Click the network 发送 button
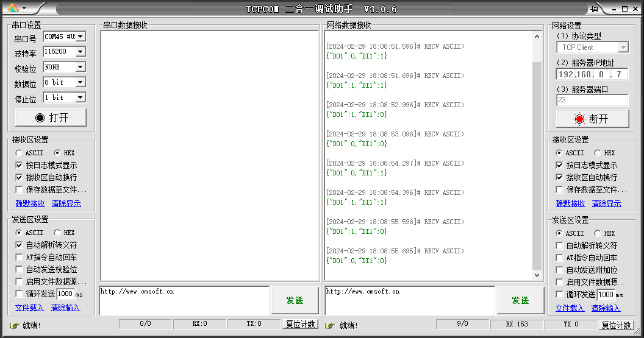The width and height of the screenshot is (644, 338). 520,300
